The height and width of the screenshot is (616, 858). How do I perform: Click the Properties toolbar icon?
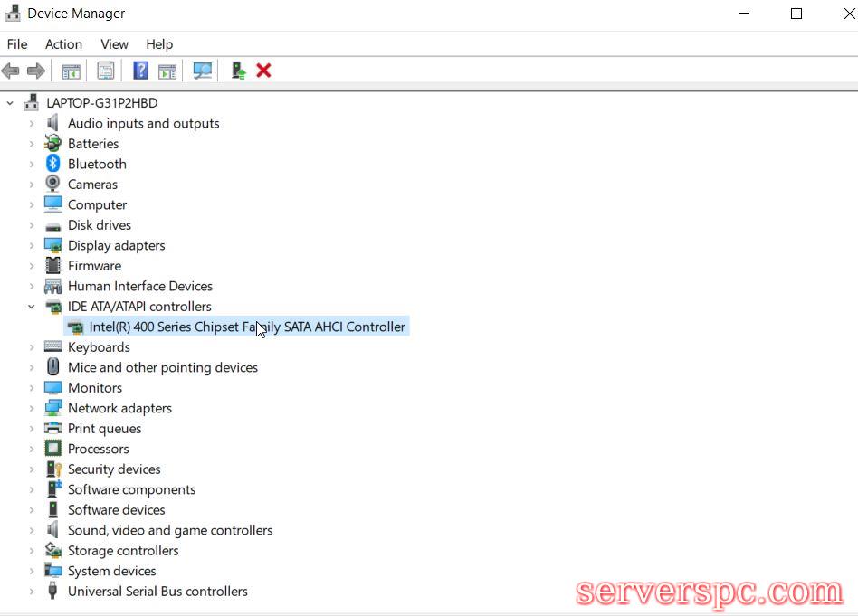pos(106,71)
